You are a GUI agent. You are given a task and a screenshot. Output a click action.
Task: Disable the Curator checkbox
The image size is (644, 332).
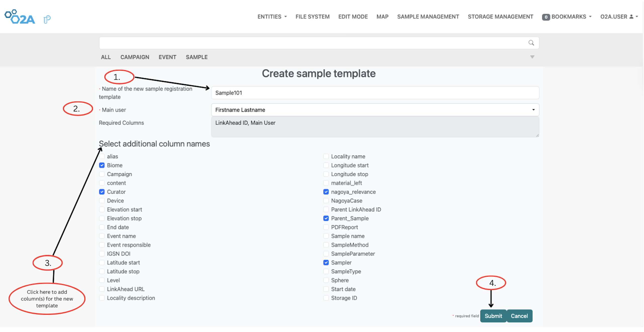click(x=102, y=192)
